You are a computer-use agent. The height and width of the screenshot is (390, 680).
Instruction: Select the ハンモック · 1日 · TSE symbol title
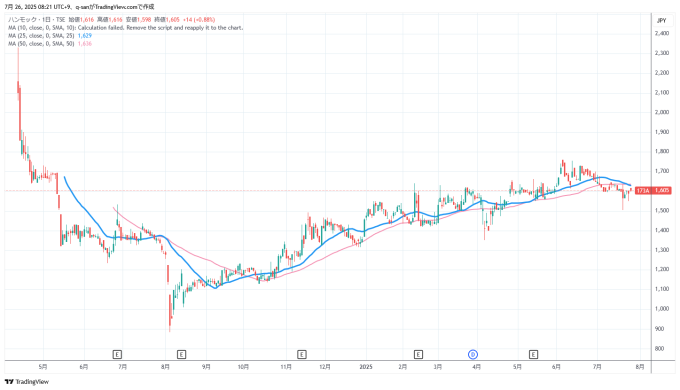[36, 20]
